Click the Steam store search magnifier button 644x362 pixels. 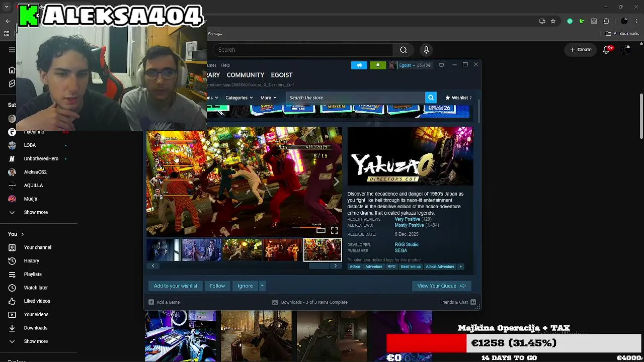coord(431,98)
